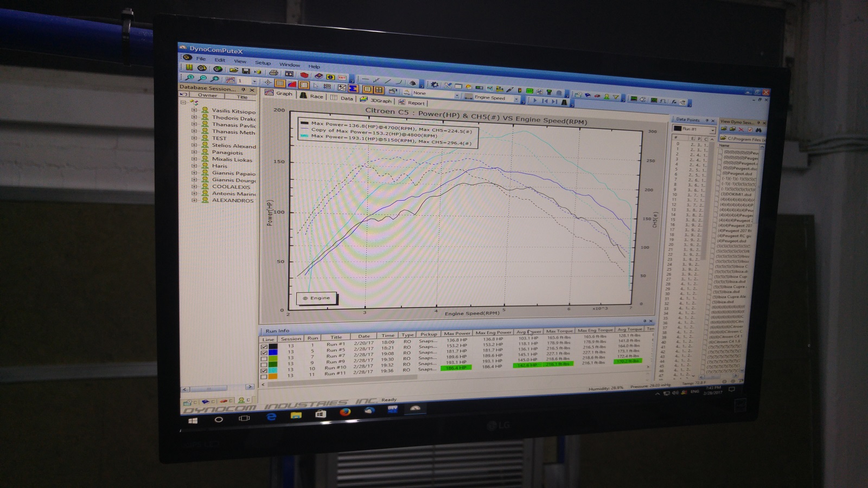Skip to next run playback button
Image resolution: width=868 pixels, height=488 pixels.
554,101
